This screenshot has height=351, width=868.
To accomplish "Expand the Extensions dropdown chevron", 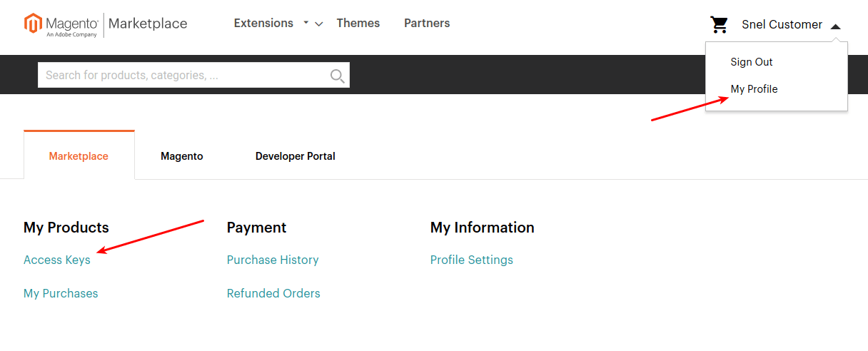I will point(318,24).
